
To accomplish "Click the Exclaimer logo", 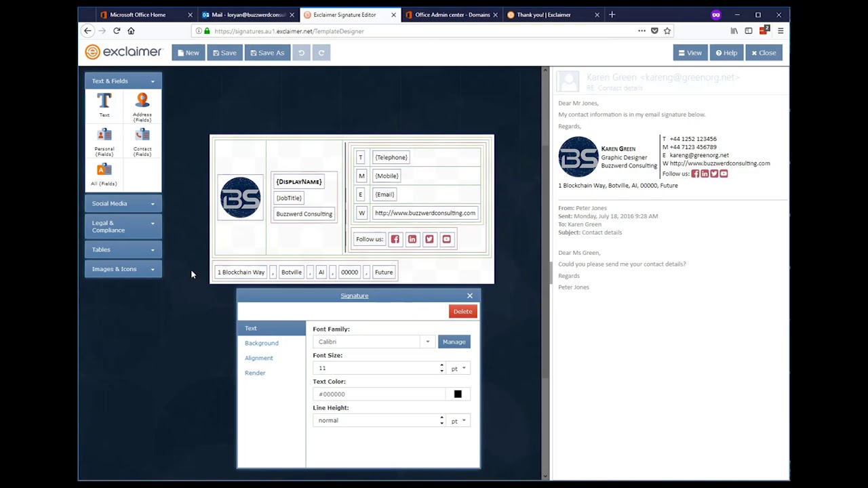I will [x=123, y=52].
